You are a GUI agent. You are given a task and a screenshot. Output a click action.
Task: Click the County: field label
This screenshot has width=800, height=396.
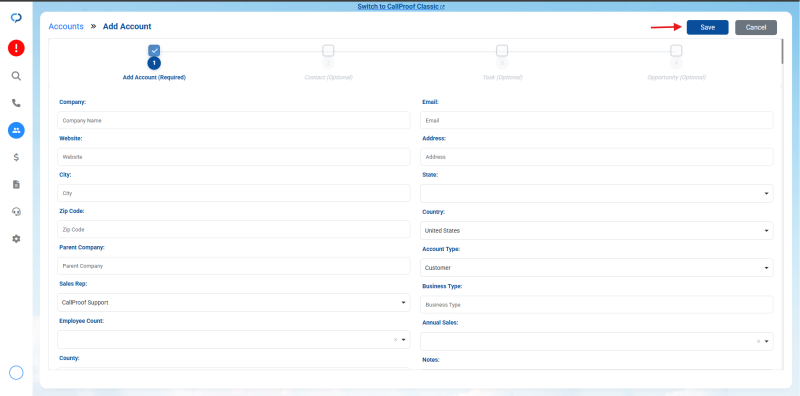68,358
